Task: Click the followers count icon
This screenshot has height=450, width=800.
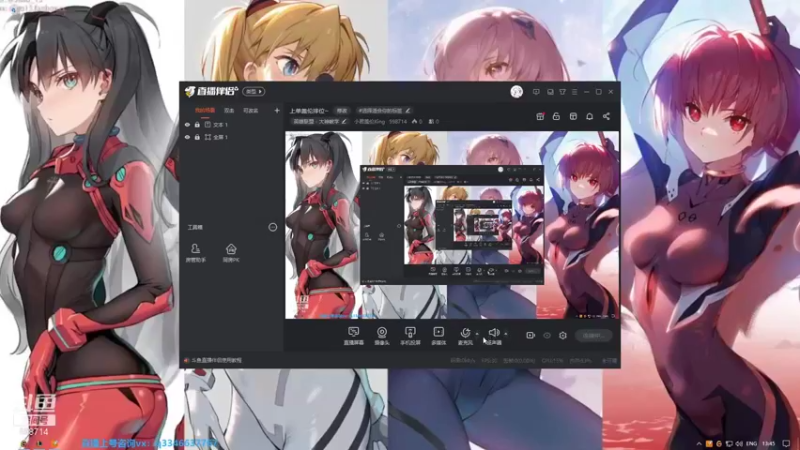Action: point(434,121)
